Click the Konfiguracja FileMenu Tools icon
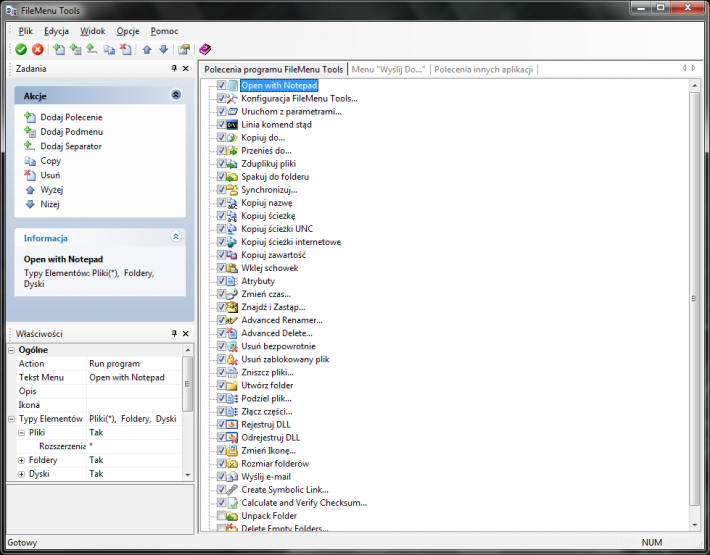Screen dimensions: 710x555 click(x=232, y=98)
